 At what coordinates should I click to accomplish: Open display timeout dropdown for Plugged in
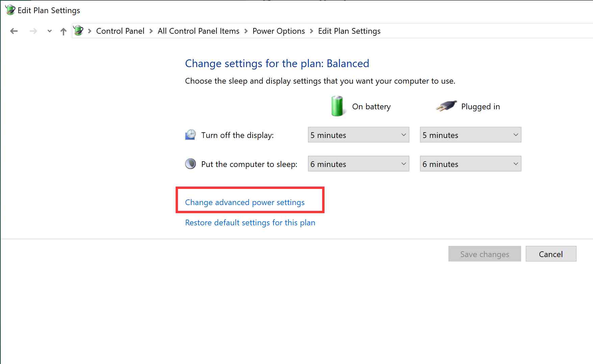click(471, 135)
